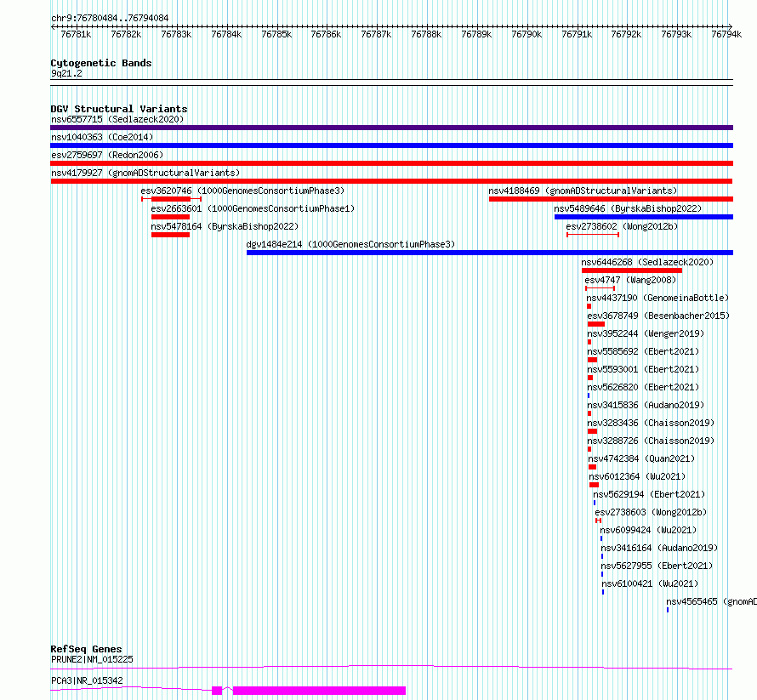757x700 pixels.
Task: Select the dark purple nsv6557715 variant bar
Action: [x=391, y=128]
